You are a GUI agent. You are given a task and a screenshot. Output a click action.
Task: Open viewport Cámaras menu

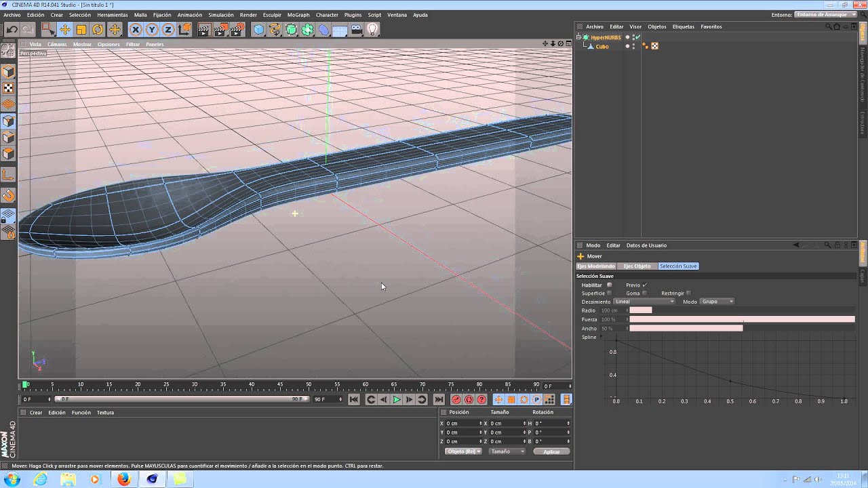pyautogui.click(x=57, y=45)
